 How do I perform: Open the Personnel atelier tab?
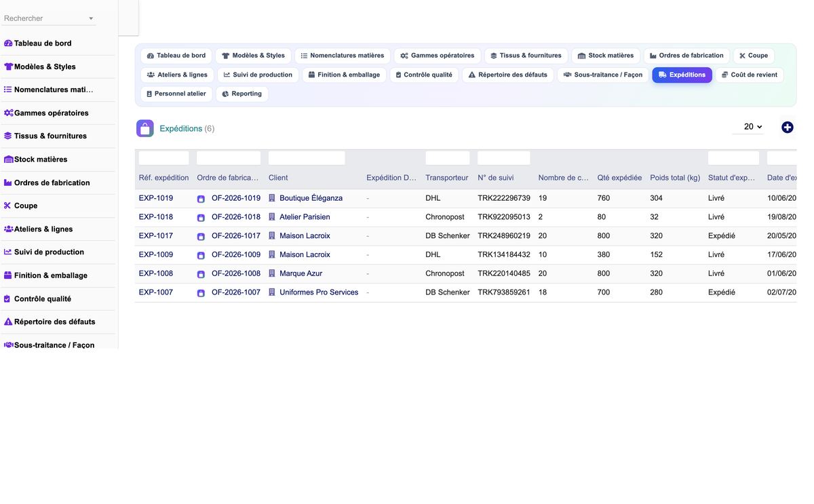(176, 94)
